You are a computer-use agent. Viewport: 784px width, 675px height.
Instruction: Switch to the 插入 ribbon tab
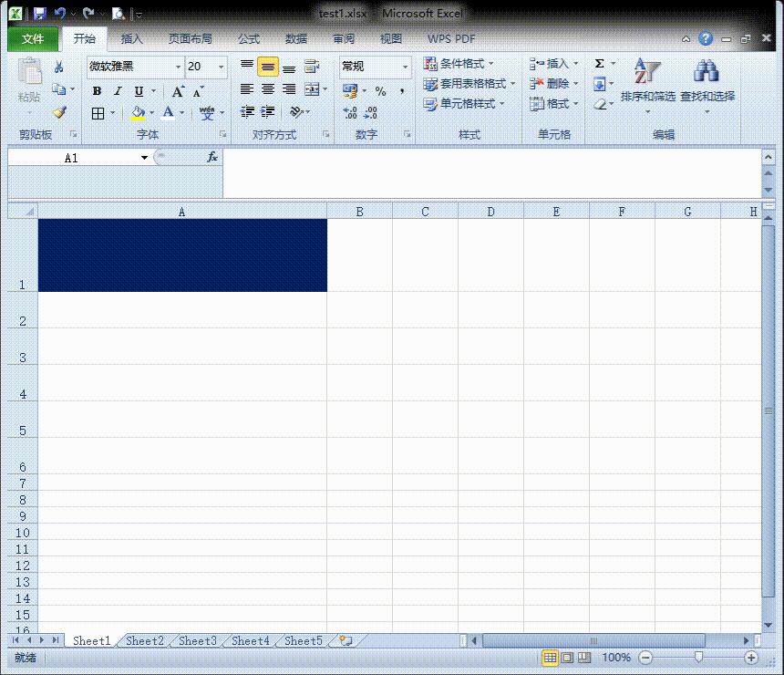pyautogui.click(x=132, y=39)
